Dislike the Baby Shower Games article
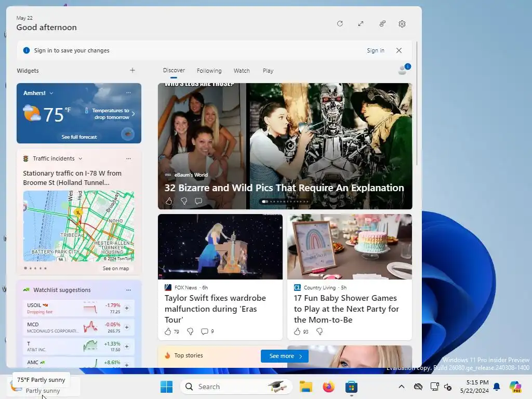Viewport: 532px width, 399px height. coord(320,331)
